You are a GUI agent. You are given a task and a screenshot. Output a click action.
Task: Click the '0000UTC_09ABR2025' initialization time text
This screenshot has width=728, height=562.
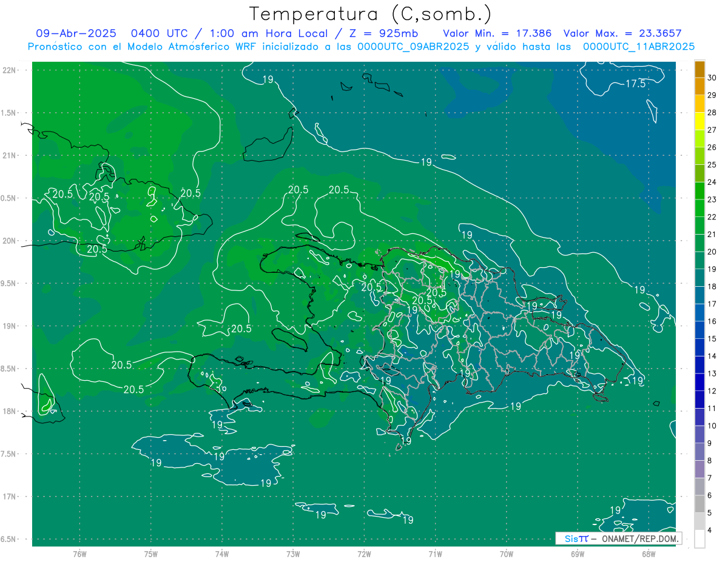click(413, 47)
